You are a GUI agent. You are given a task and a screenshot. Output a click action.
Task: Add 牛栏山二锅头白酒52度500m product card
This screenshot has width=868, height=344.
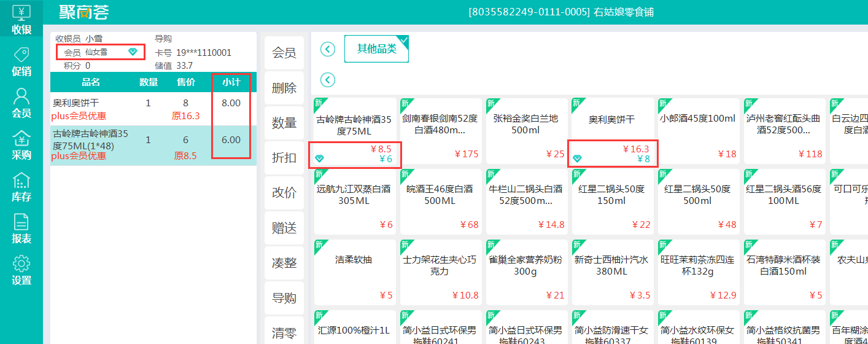525,202
